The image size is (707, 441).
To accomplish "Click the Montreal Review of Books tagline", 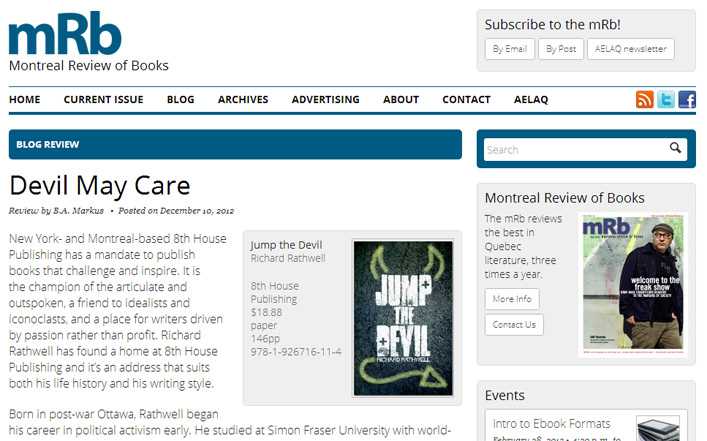I will 89,66.
